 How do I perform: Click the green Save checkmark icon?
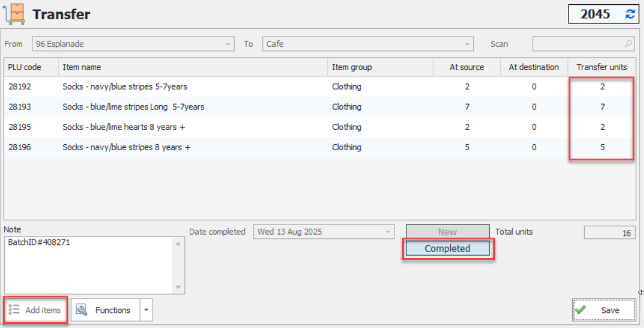(x=581, y=310)
